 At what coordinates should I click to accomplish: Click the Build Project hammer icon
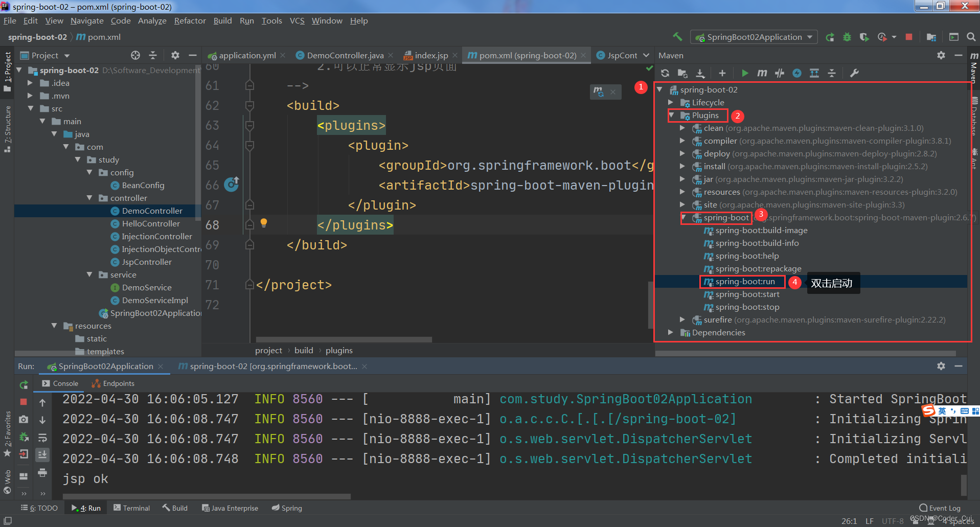[x=677, y=37]
